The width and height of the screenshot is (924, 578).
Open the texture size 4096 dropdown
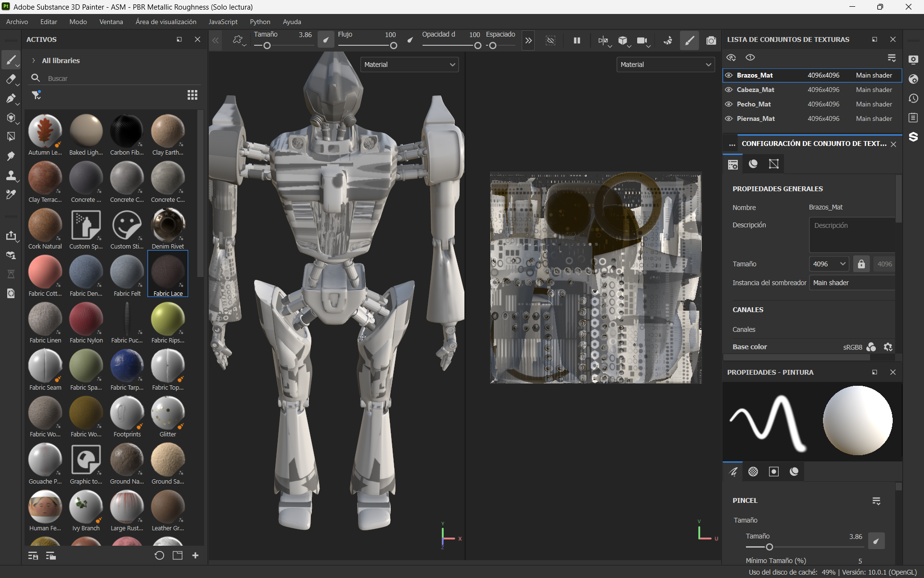click(829, 264)
